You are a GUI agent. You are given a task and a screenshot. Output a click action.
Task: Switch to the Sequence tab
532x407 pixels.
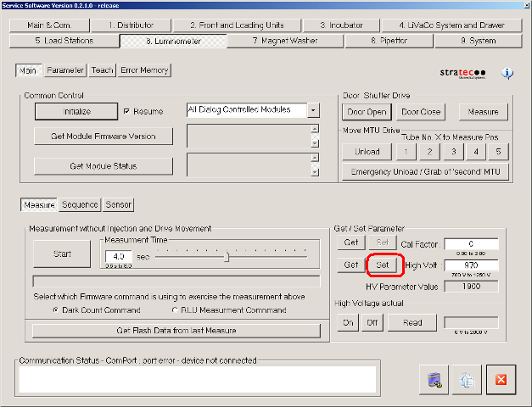(80, 204)
